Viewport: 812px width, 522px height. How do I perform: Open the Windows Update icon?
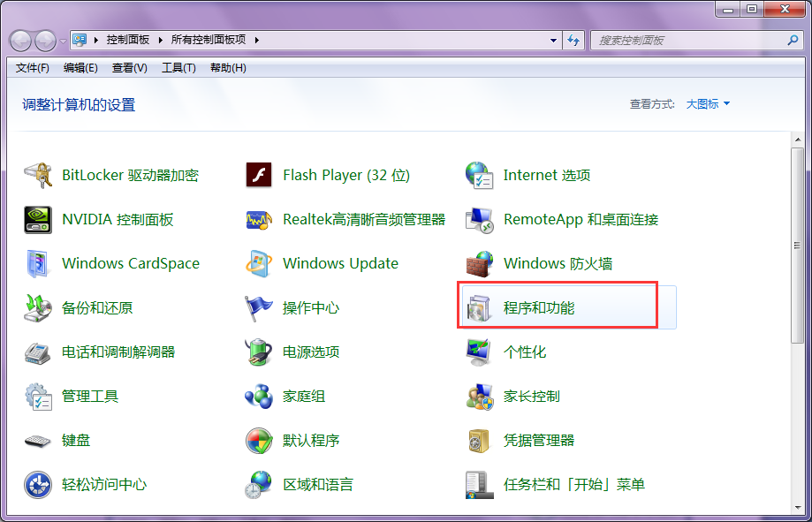[x=258, y=263]
